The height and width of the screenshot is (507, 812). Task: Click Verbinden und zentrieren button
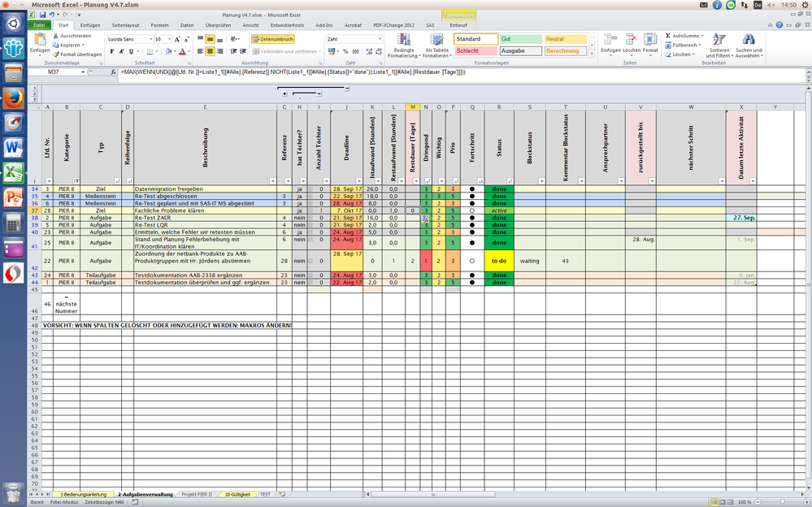click(x=287, y=51)
